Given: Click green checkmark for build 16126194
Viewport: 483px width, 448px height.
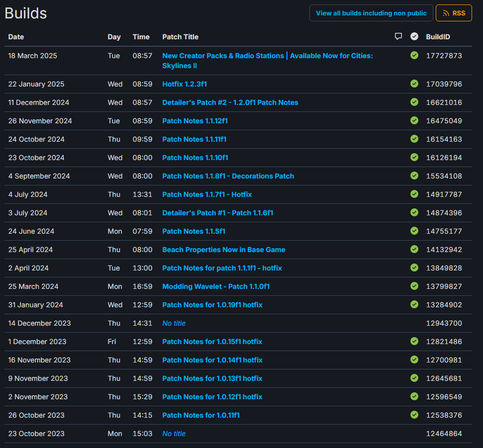Looking at the screenshot, I should click(414, 157).
